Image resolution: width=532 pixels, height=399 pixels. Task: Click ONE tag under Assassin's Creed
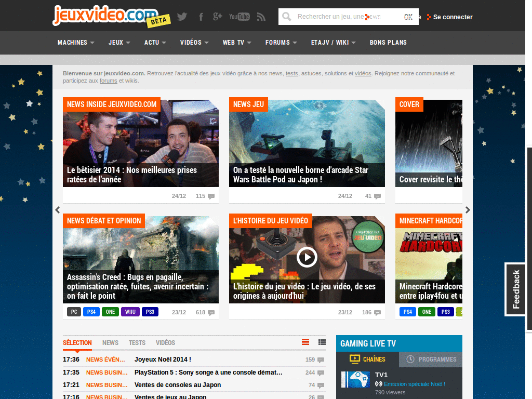click(110, 312)
